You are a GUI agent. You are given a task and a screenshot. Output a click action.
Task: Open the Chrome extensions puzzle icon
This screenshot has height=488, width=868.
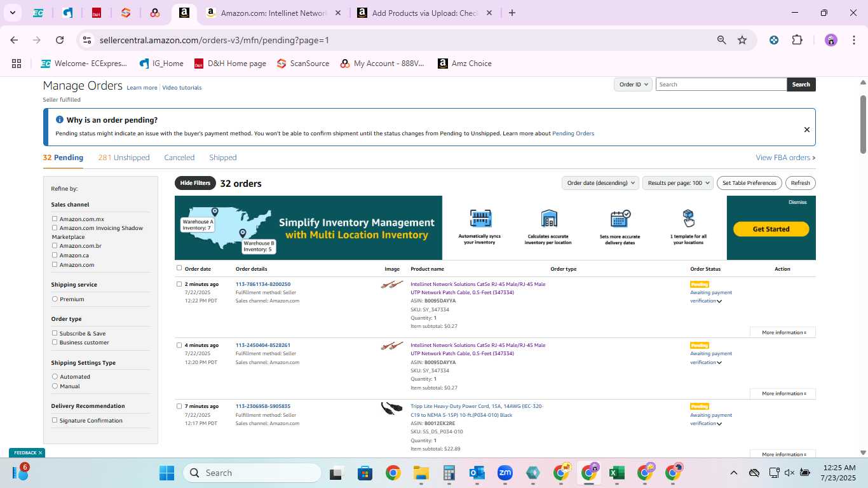pyautogui.click(x=797, y=40)
